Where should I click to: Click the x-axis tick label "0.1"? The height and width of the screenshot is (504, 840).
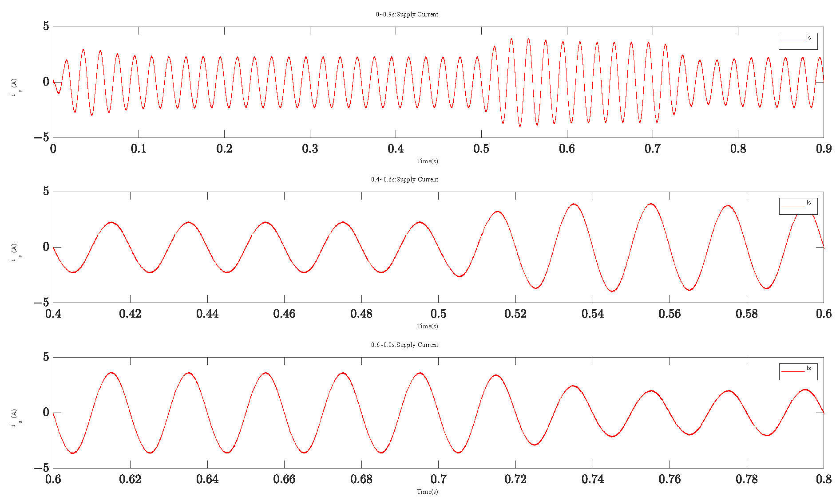click(x=139, y=149)
